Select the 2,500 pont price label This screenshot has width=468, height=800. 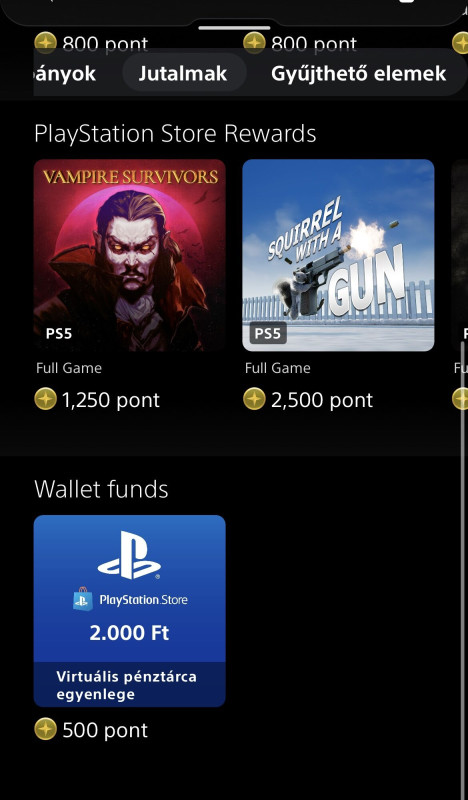pos(322,399)
